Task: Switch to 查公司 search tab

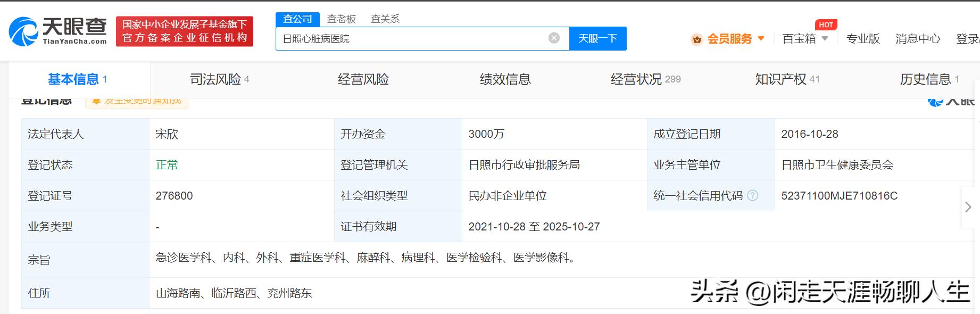Action: point(297,19)
